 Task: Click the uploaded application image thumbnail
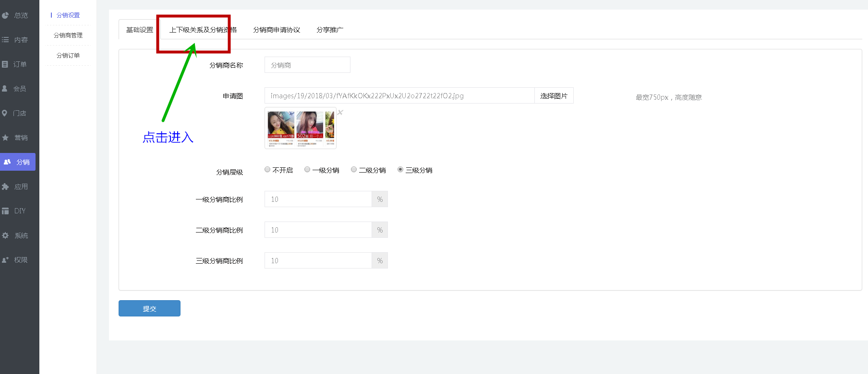click(301, 128)
